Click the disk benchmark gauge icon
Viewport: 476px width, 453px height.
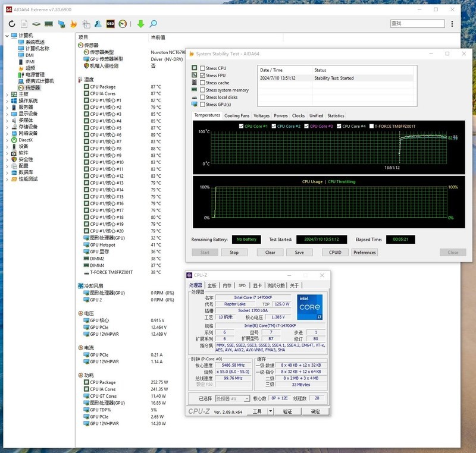click(123, 25)
